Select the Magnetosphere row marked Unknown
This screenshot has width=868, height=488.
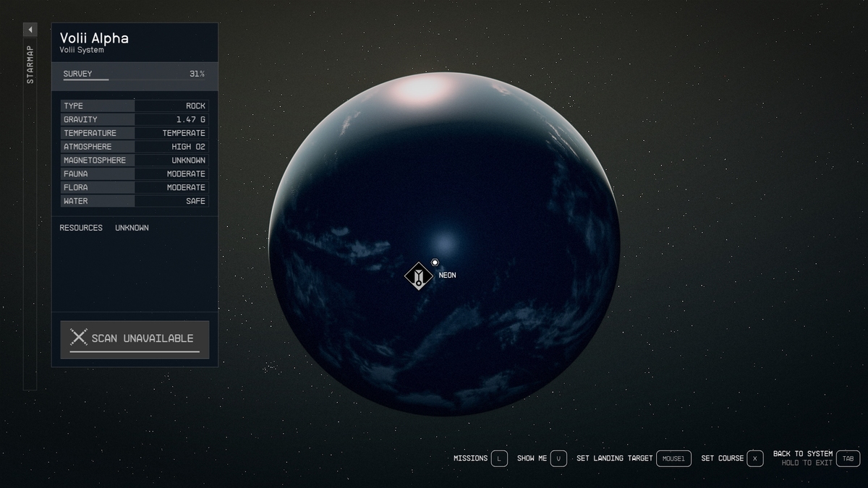click(x=135, y=160)
